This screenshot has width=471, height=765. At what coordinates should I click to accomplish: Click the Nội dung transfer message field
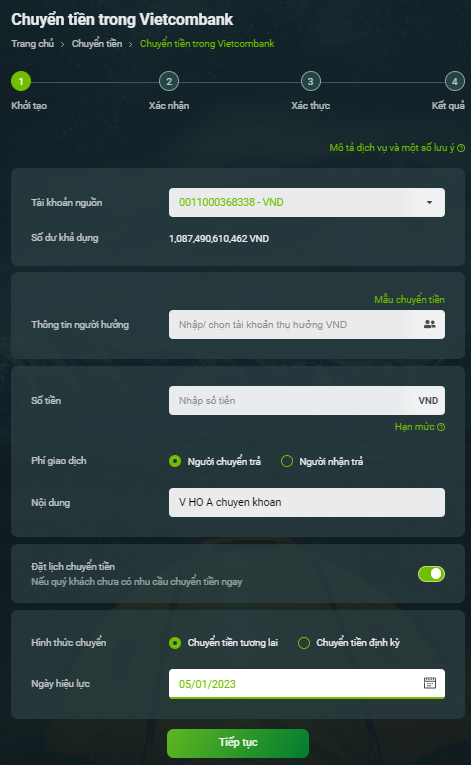307,503
